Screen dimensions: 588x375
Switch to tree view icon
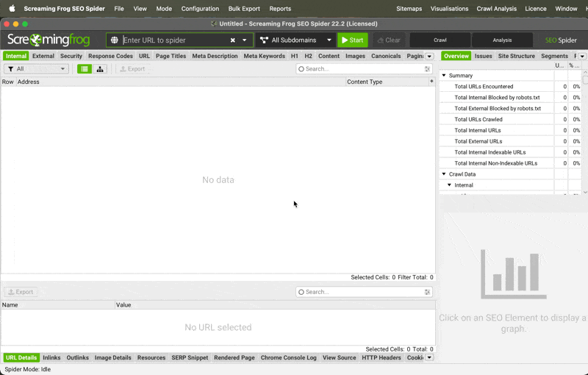(100, 69)
